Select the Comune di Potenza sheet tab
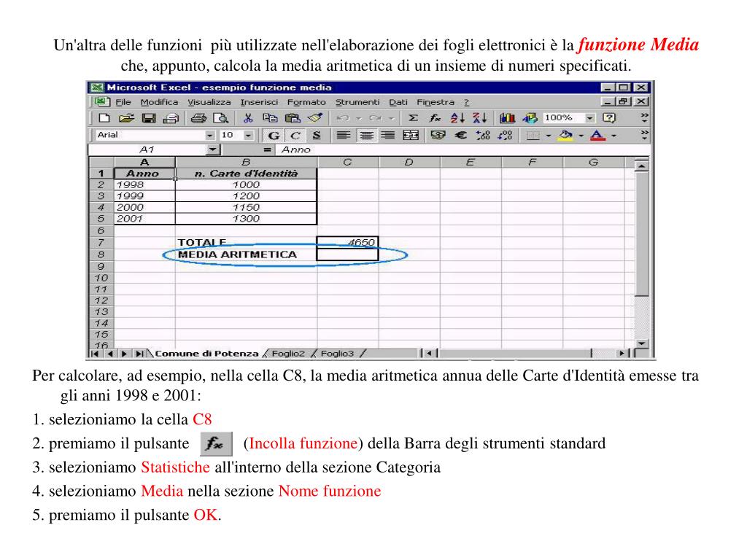 tap(206, 354)
